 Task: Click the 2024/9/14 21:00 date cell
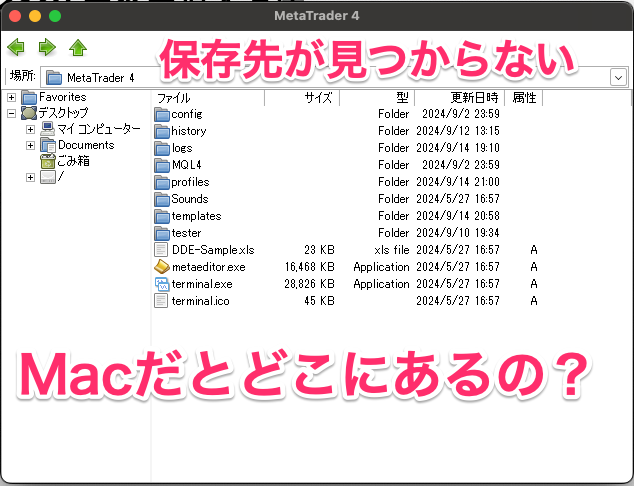(x=458, y=182)
